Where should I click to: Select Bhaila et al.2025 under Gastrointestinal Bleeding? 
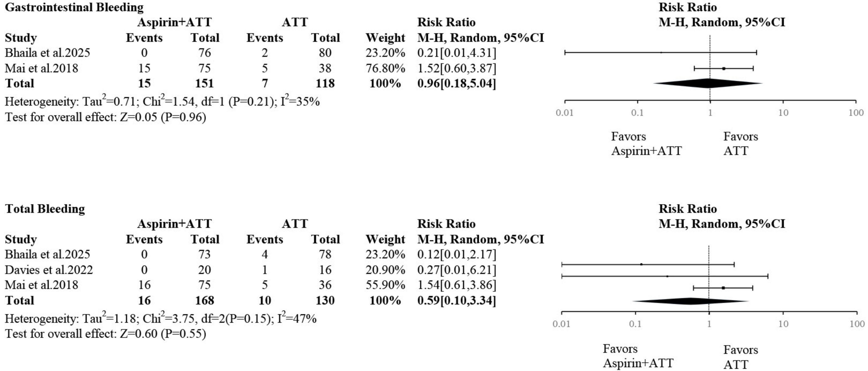(x=47, y=53)
